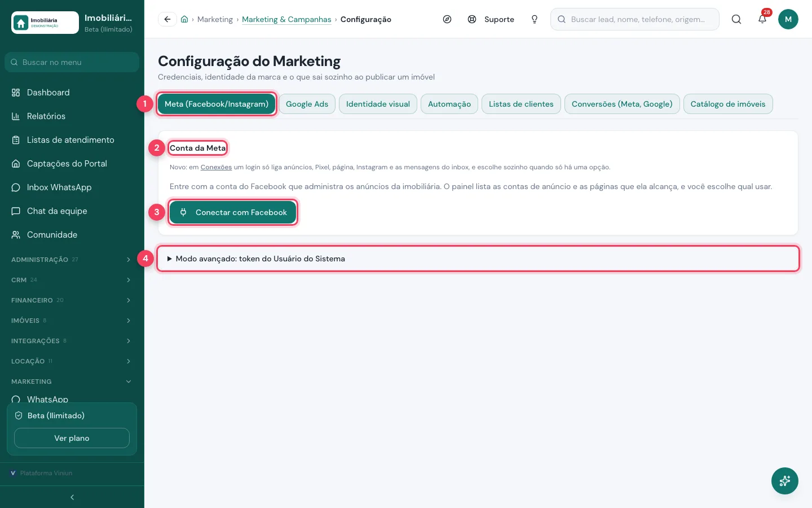Switch to Identidade visual tab
812x508 pixels.
pyautogui.click(x=378, y=104)
